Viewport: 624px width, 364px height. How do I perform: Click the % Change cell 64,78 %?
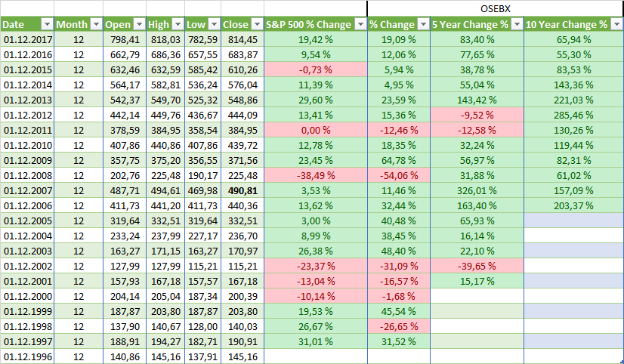pyautogui.click(x=399, y=161)
